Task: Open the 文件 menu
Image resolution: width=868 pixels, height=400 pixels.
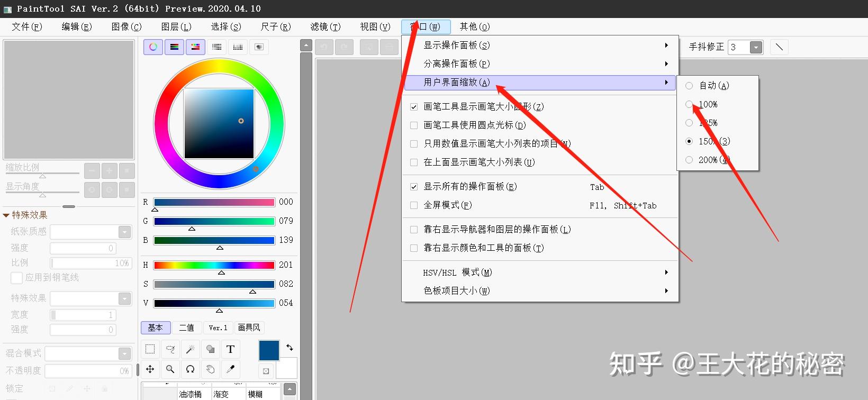Action: pos(26,26)
